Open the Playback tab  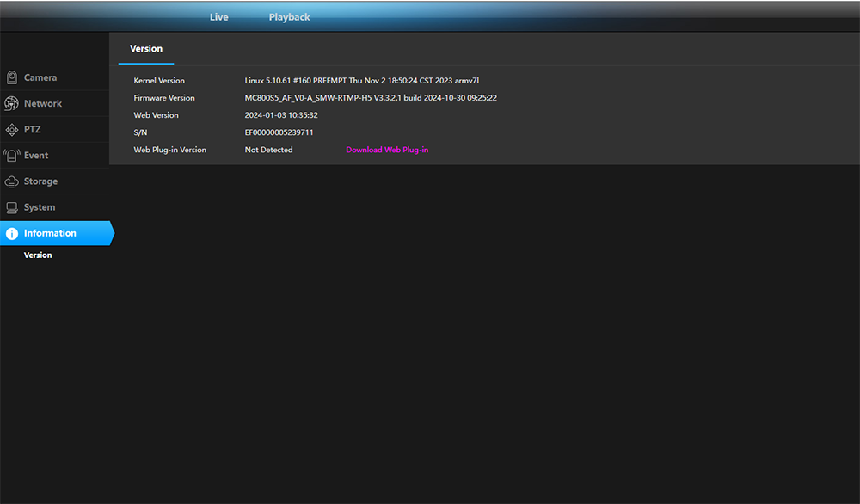pos(289,17)
